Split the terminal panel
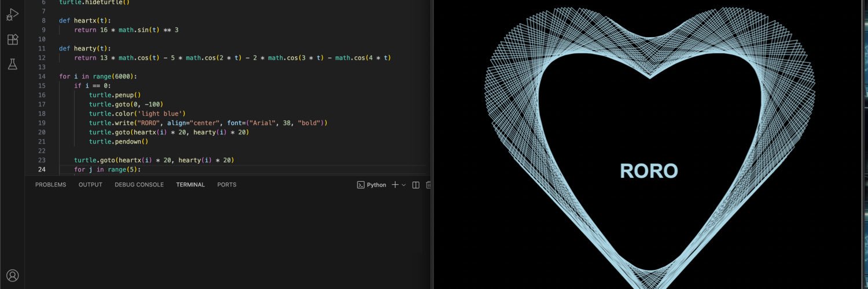 click(x=415, y=185)
